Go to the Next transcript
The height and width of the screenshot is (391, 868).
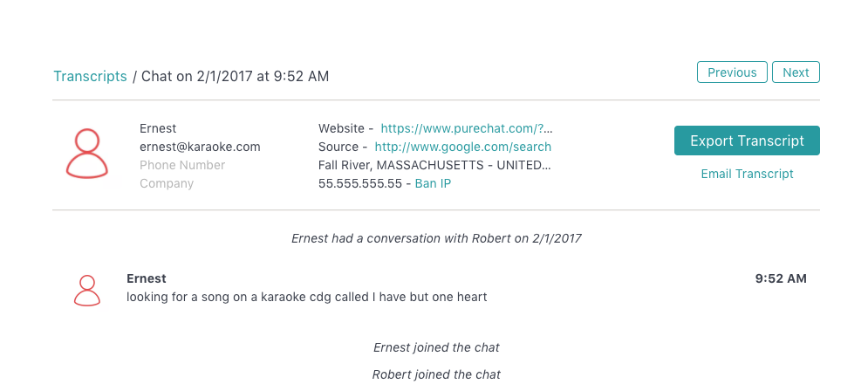[796, 72]
